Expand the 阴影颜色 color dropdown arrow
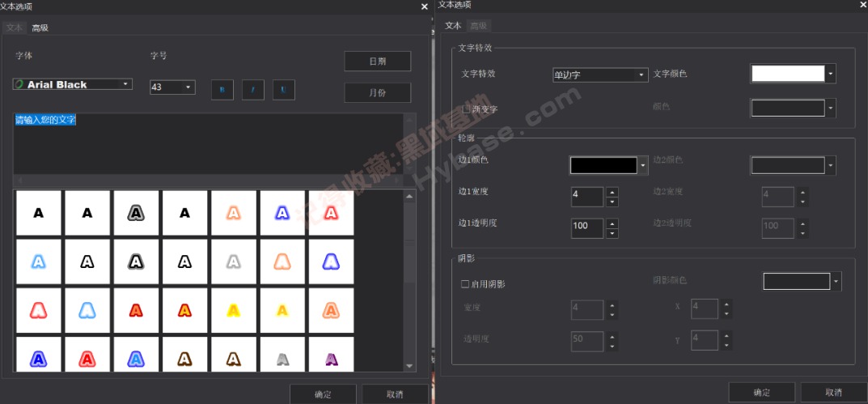 click(836, 282)
